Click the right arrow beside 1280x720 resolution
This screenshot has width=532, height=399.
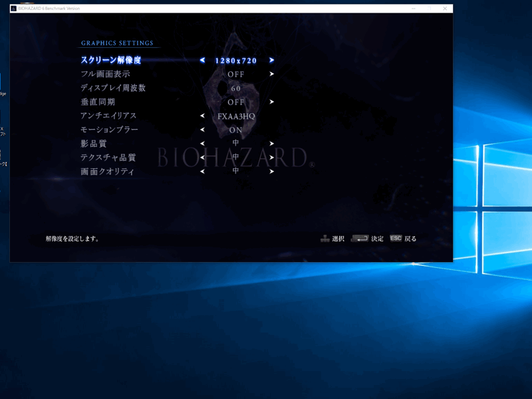pyautogui.click(x=271, y=61)
